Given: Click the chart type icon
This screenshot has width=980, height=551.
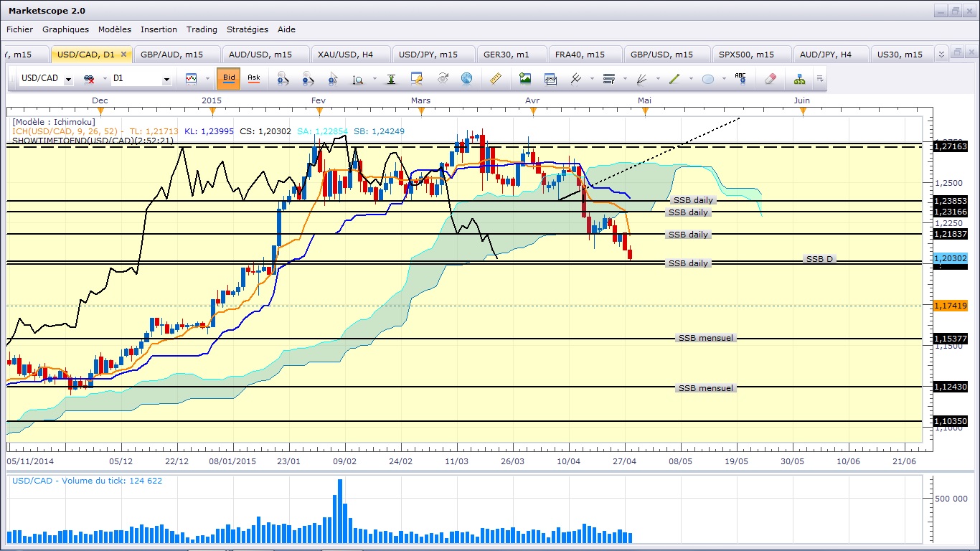Looking at the screenshot, I should (192, 79).
